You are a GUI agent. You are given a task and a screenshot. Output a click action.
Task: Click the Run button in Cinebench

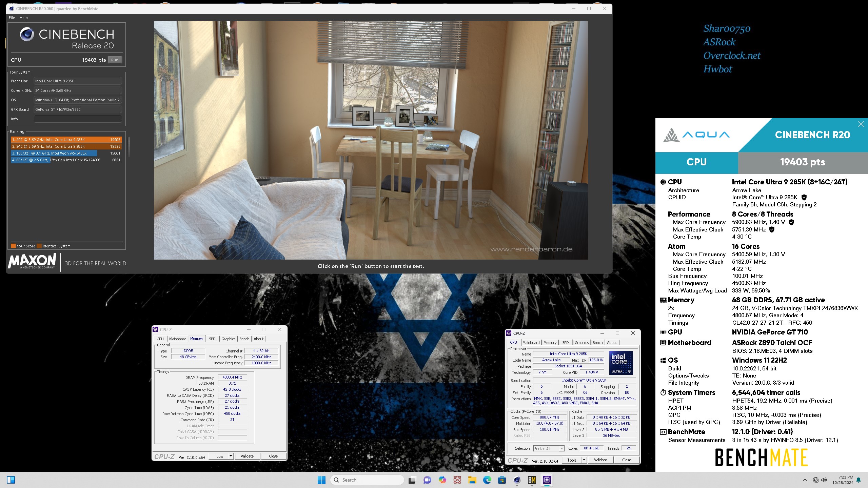coord(115,60)
